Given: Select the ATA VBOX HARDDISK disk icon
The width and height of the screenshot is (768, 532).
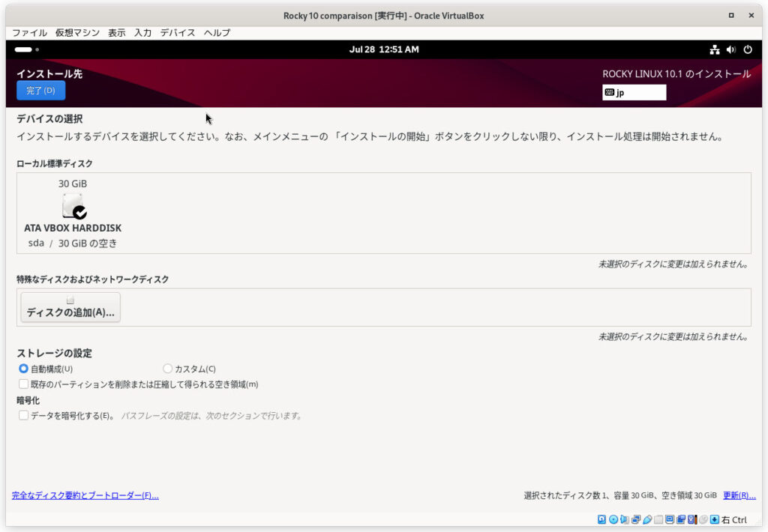Looking at the screenshot, I should pyautogui.click(x=73, y=205).
